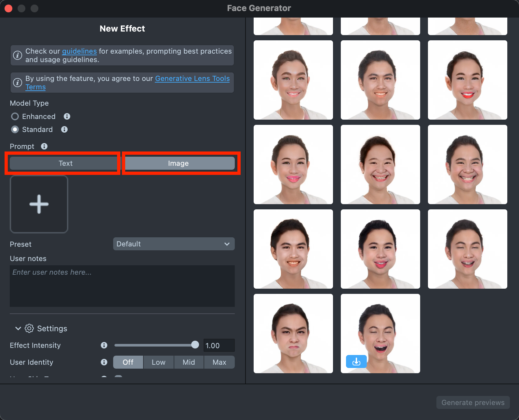Click the Prompt info icon
The height and width of the screenshot is (420, 519).
click(x=44, y=146)
